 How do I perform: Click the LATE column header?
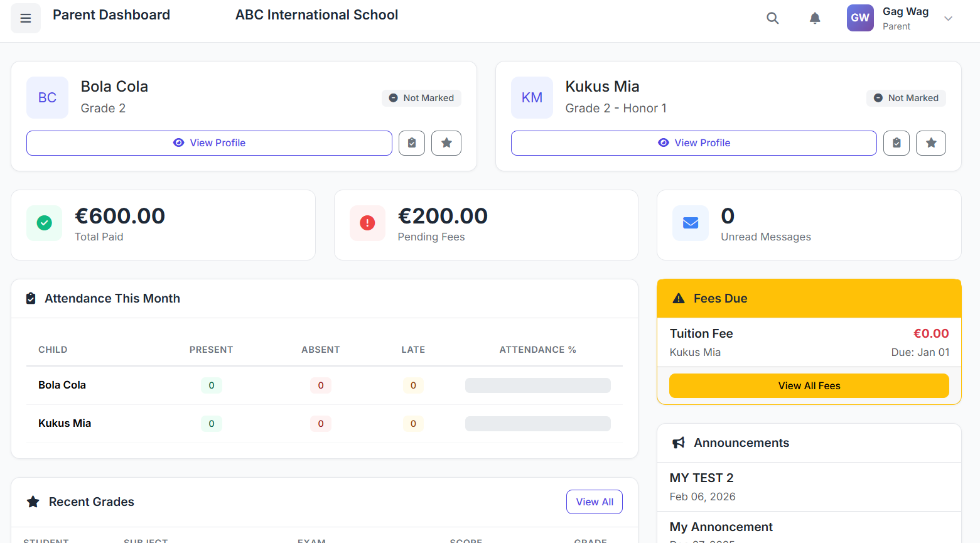tap(413, 350)
